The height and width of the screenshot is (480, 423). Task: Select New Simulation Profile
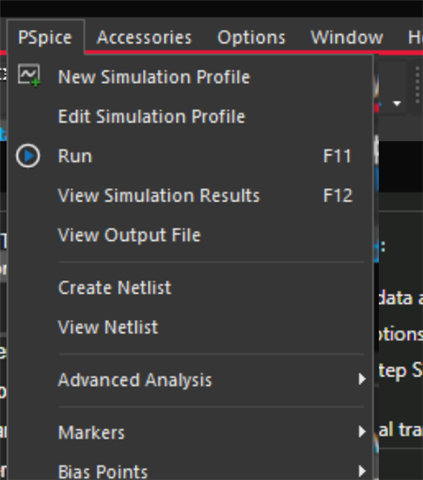point(190,77)
